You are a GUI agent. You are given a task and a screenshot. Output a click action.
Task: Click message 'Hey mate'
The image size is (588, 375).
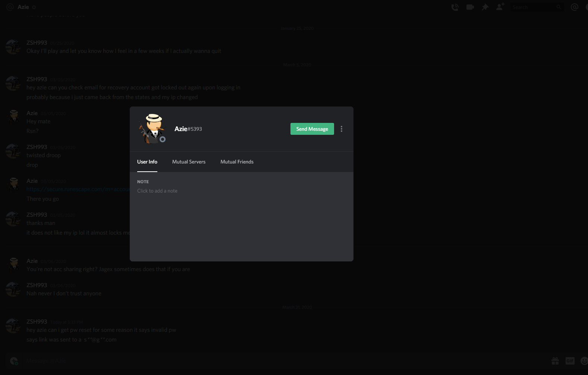point(38,121)
